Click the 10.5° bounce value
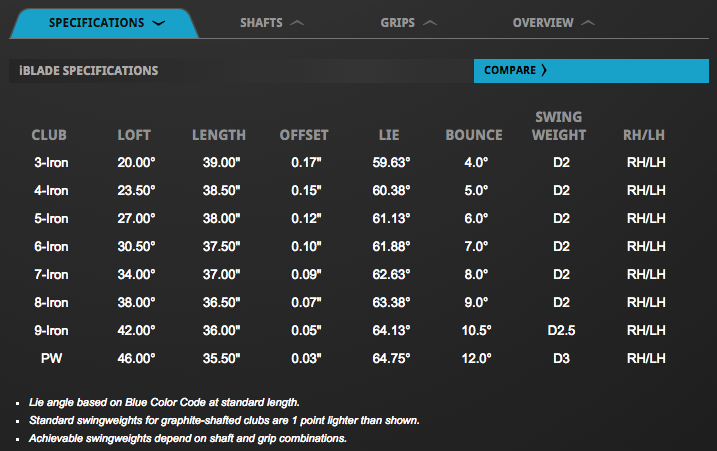 [x=476, y=330]
